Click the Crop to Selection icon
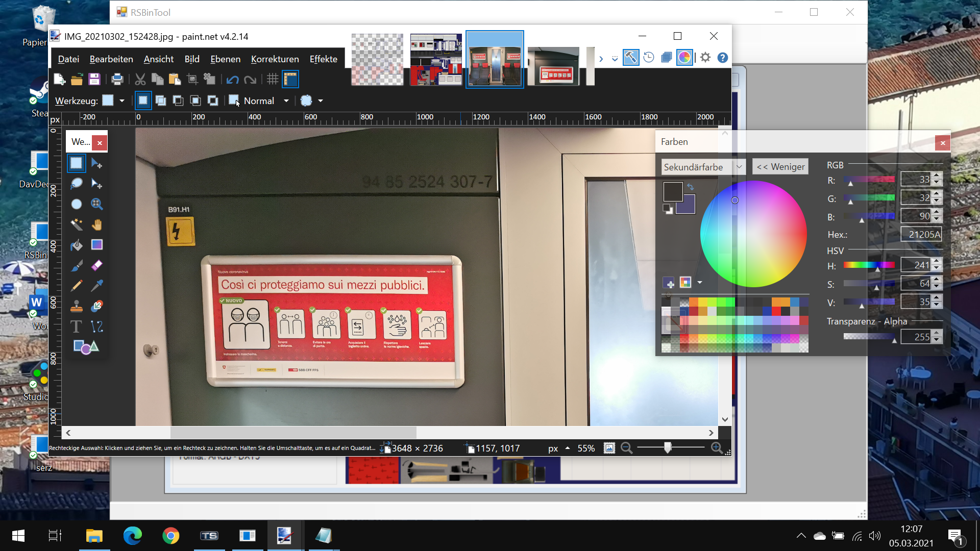 point(192,79)
